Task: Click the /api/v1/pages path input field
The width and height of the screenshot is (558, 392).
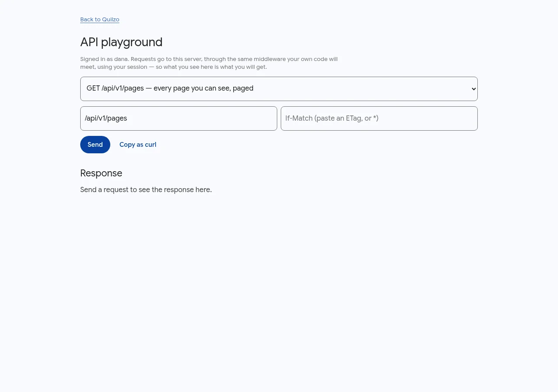Action: (179, 118)
